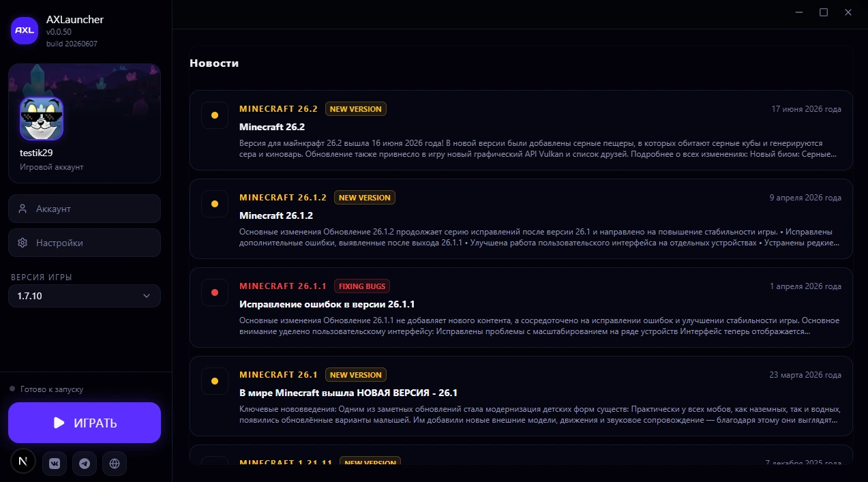Click the red dot icon of 26.1.1 news

click(215, 292)
